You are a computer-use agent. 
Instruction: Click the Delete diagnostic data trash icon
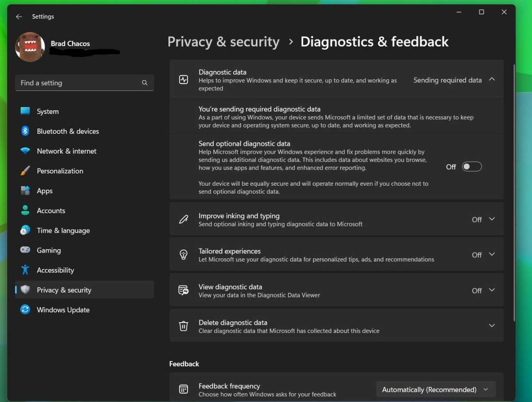pyautogui.click(x=184, y=326)
